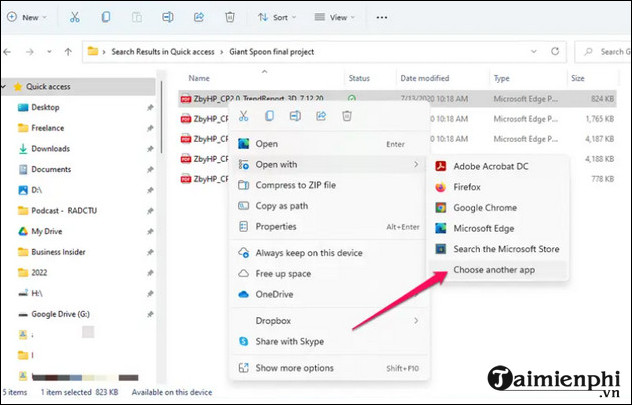Click the Search box at top right
The height and width of the screenshot is (405, 632).
pos(603,52)
